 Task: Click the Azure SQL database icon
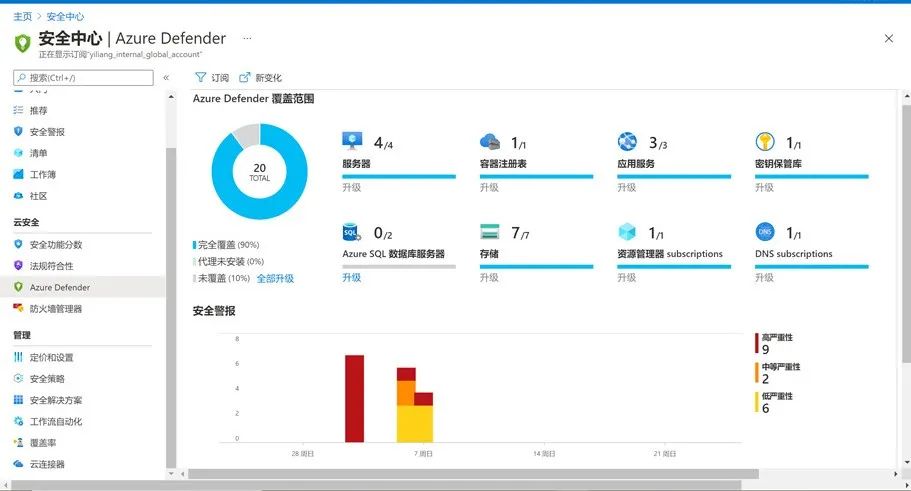352,232
